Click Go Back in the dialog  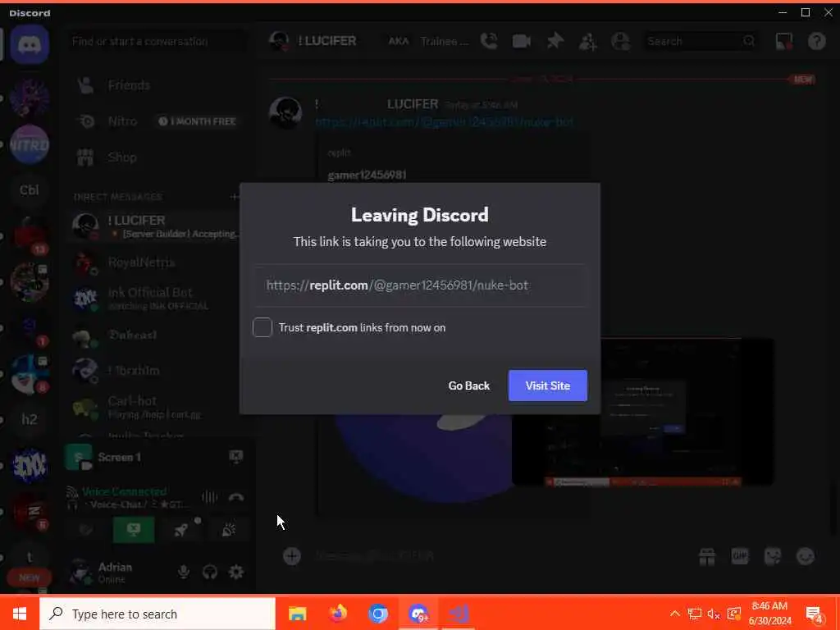[x=468, y=386]
